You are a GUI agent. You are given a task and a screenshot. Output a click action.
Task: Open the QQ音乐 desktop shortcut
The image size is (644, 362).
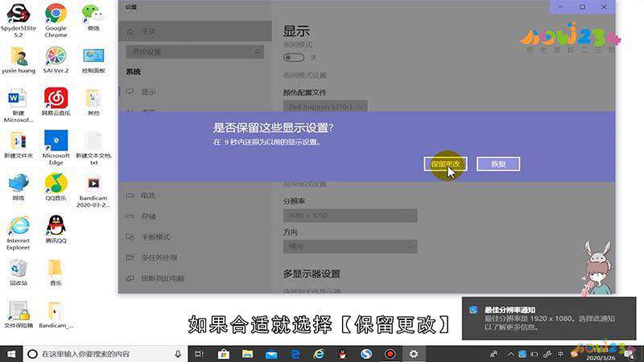(56, 187)
